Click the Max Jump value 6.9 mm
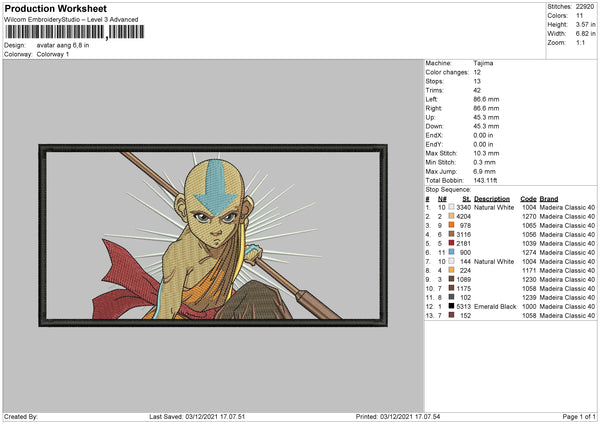The image size is (600, 424). [484, 171]
